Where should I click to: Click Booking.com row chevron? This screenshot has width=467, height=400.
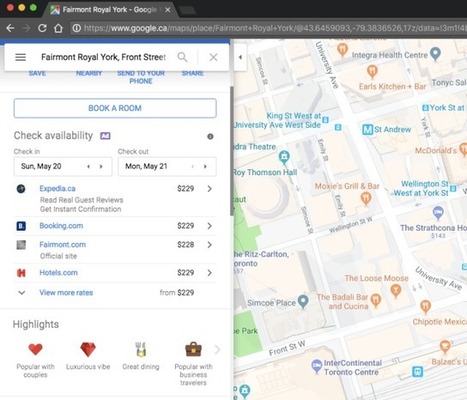point(209,226)
